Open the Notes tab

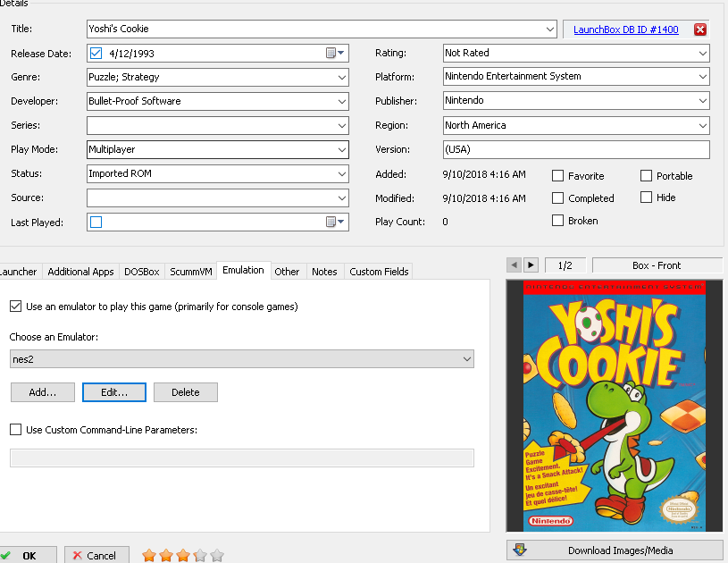[324, 272]
